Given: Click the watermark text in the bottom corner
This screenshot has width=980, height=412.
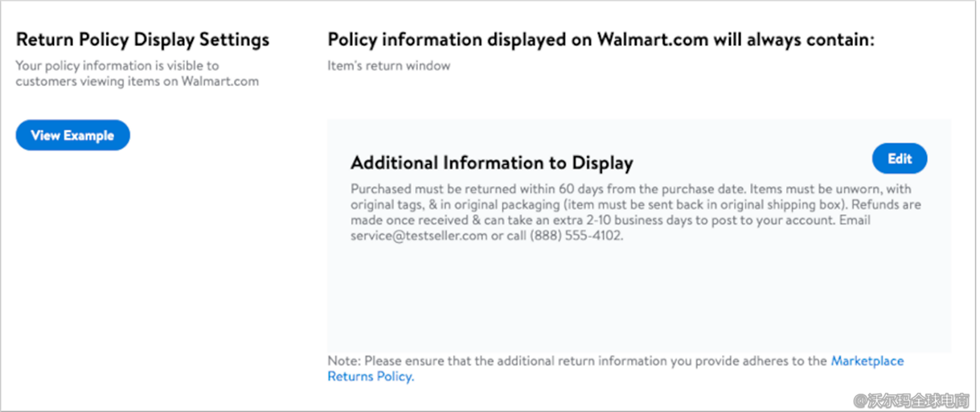Looking at the screenshot, I should (911, 399).
